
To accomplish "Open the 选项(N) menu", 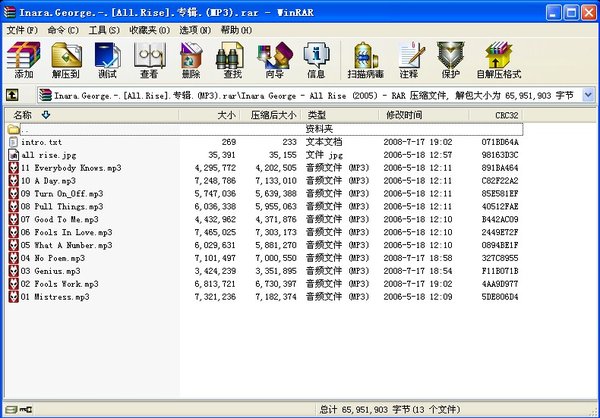I will [195, 30].
